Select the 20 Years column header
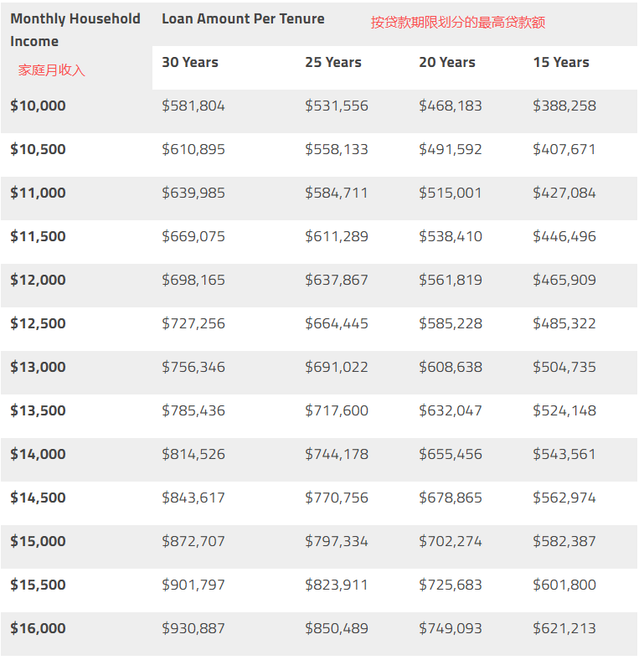Image resolution: width=644 pixels, height=660 pixels. tap(447, 62)
